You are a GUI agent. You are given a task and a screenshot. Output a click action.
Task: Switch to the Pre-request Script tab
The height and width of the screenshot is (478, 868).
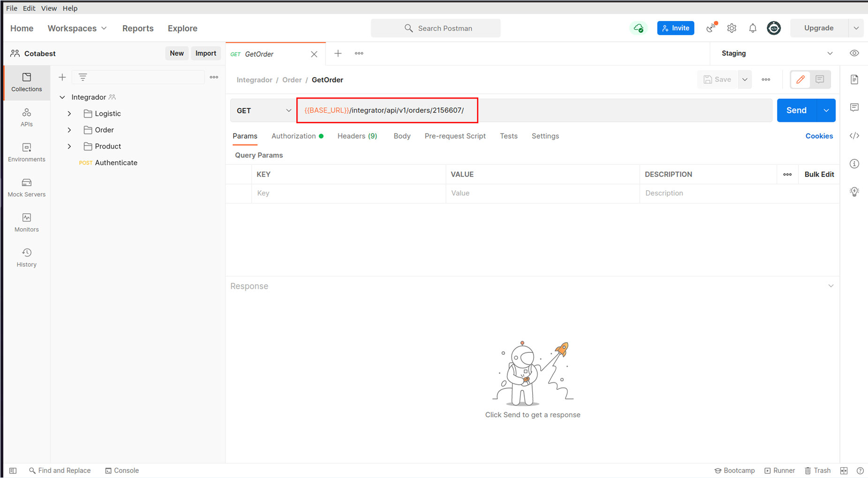point(455,136)
